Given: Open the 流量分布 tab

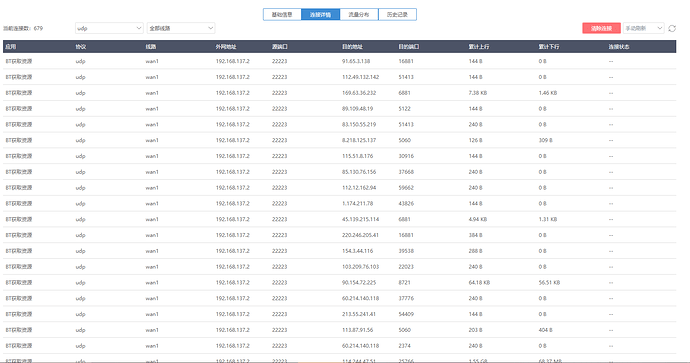Looking at the screenshot, I should (359, 15).
